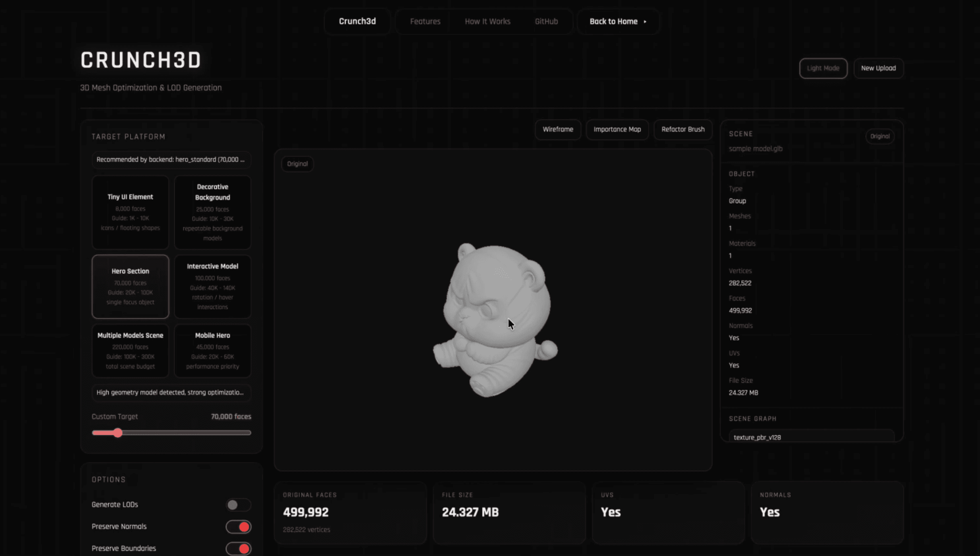Screen dimensions: 980x556
Task: Click the backend recommendation message
Action: 172,160
